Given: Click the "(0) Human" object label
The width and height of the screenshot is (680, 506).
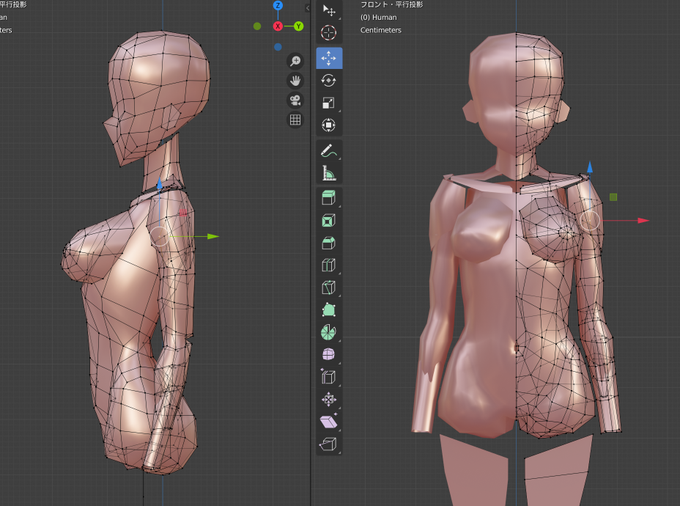Looking at the screenshot, I should [x=379, y=17].
